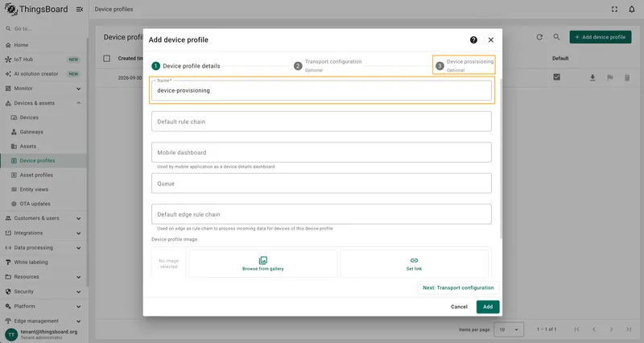Image resolution: width=644 pixels, height=343 pixels.
Task: Click the green Add button
Action: (x=488, y=307)
